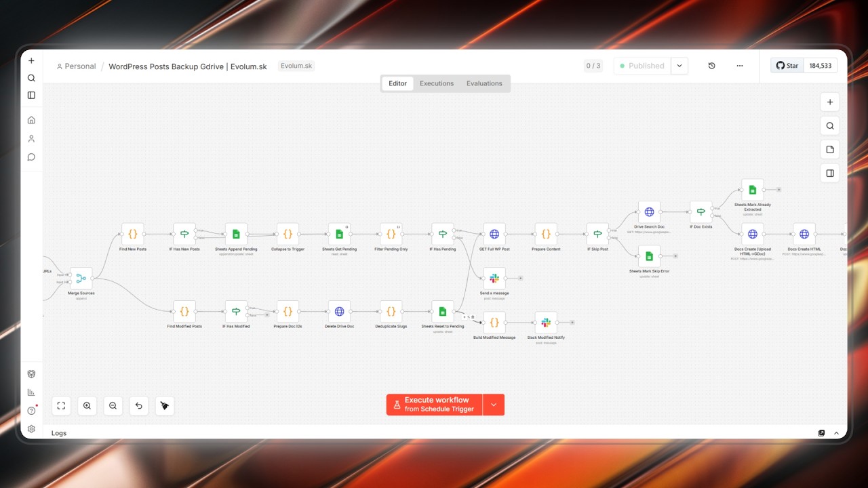
Task: Open Sheets Mark Already Extracted node
Action: [753, 190]
